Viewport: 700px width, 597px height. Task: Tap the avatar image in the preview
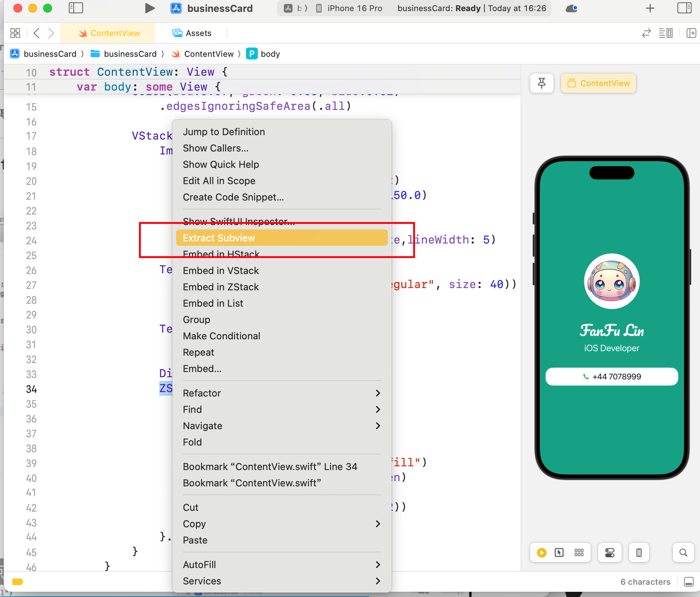[x=612, y=281]
